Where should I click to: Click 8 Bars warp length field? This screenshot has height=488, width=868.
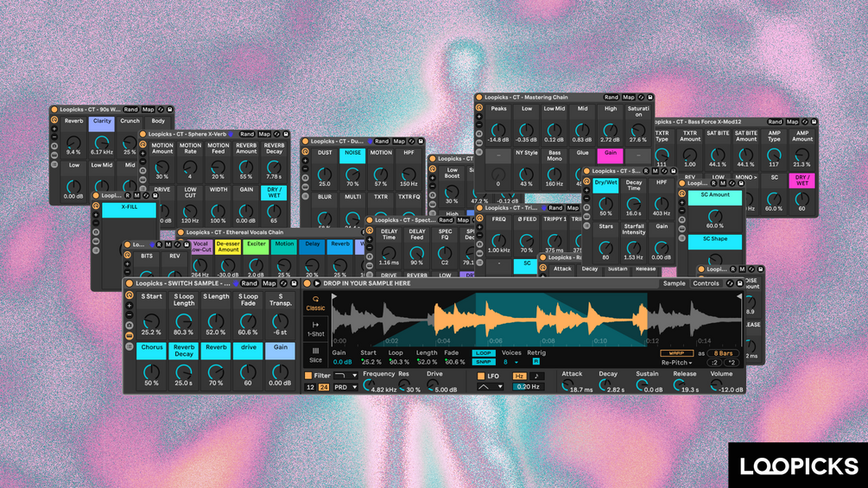[x=723, y=353]
